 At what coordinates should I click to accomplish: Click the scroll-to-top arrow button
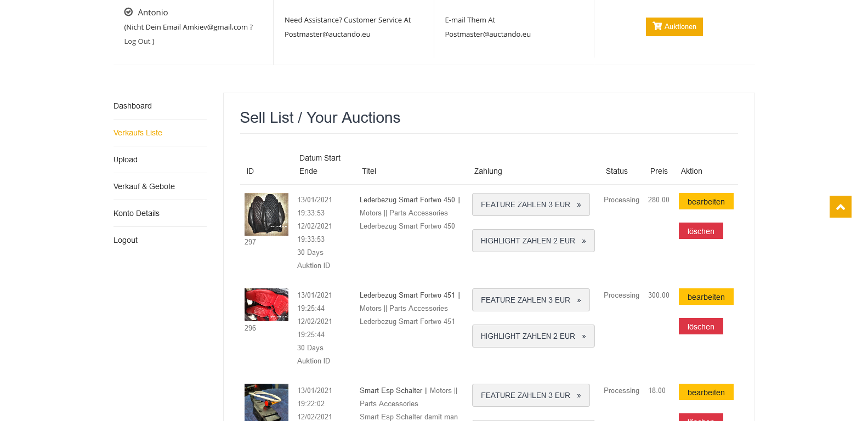(x=840, y=207)
